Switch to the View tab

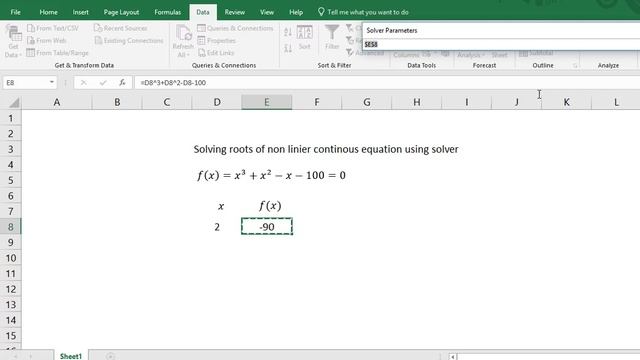point(267,12)
